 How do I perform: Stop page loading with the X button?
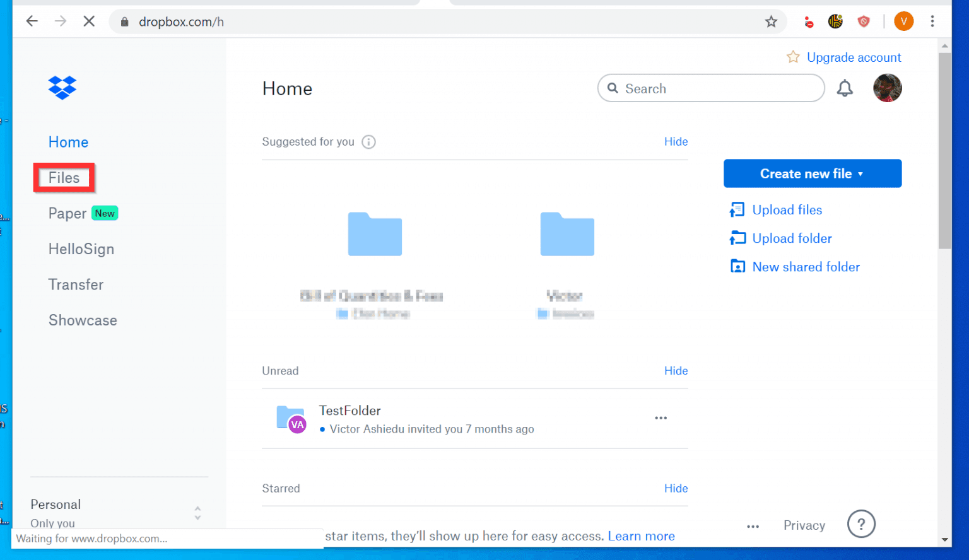tap(89, 21)
